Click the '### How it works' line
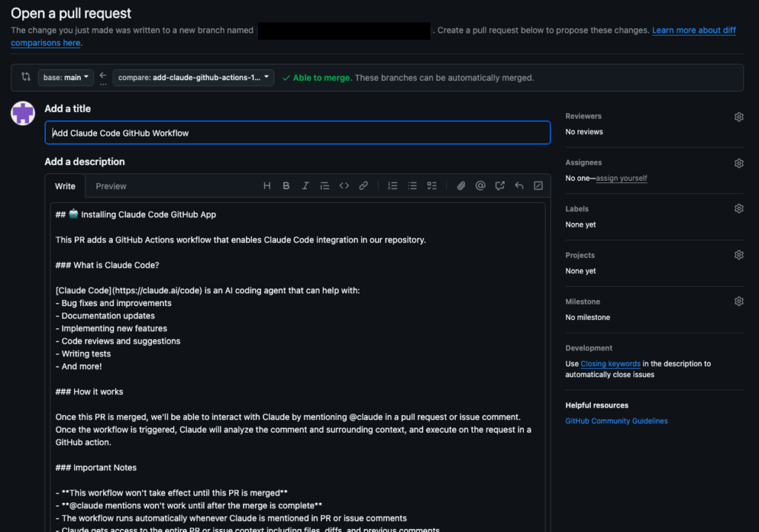759x532 pixels. 89,392
